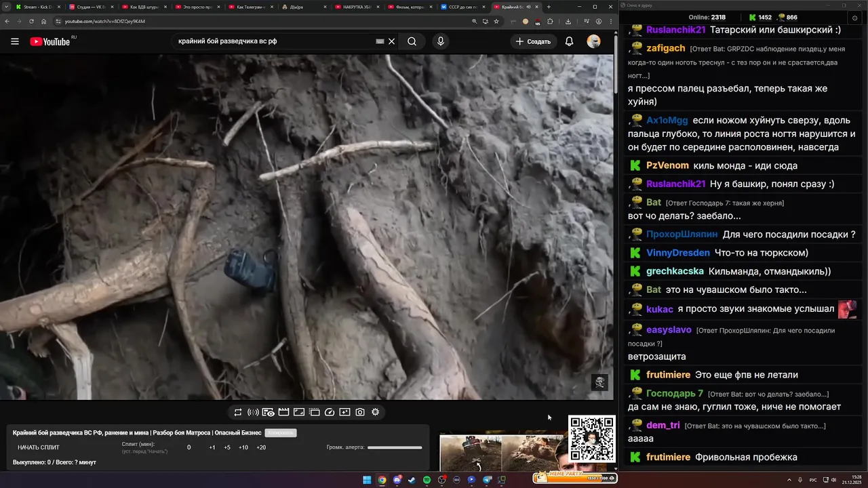Click the aspect-frame icon in player toolbar

(x=299, y=412)
